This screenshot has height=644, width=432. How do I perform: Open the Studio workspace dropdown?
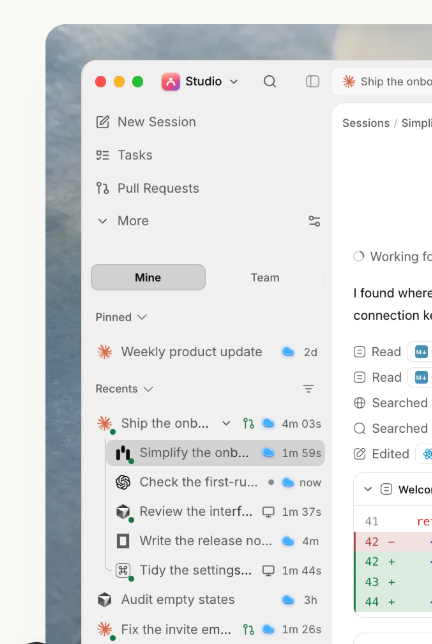pos(200,81)
